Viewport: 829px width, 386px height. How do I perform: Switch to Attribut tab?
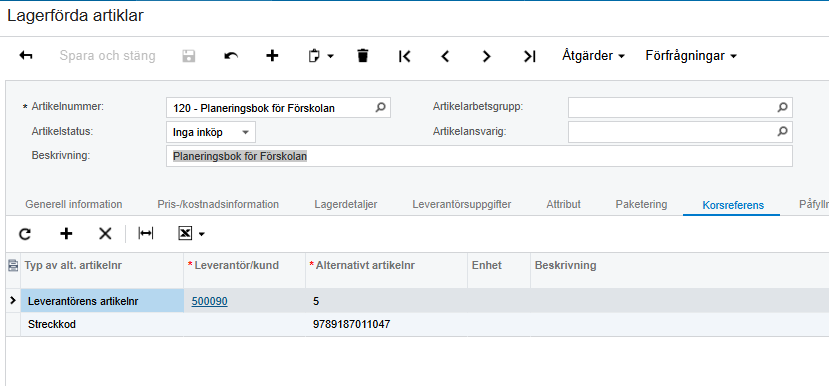coord(564,204)
